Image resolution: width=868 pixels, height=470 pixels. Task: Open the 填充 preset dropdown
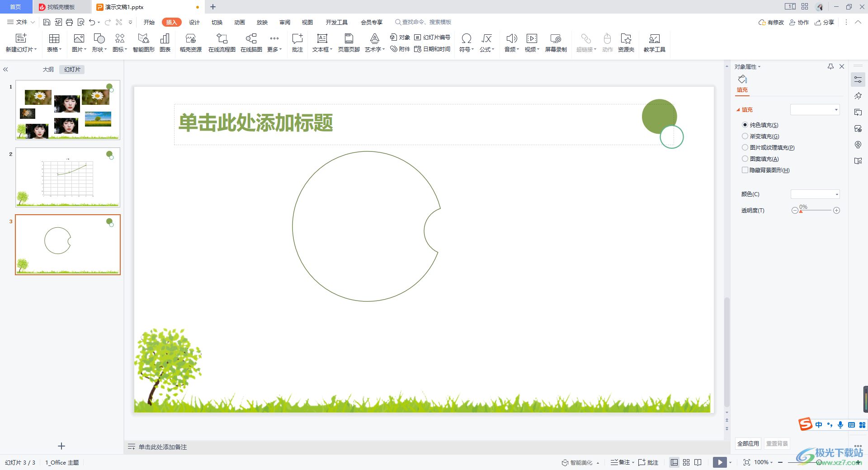pyautogui.click(x=815, y=109)
